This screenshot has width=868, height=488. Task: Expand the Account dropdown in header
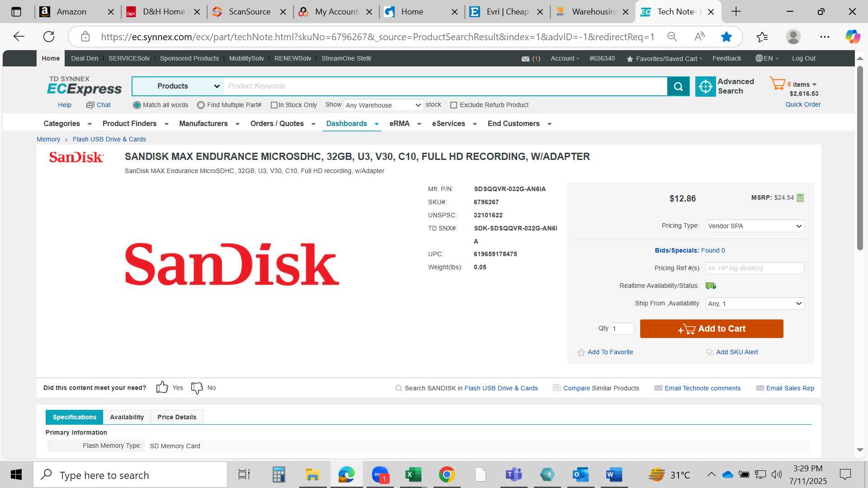pyautogui.click(x=565, y=58)
